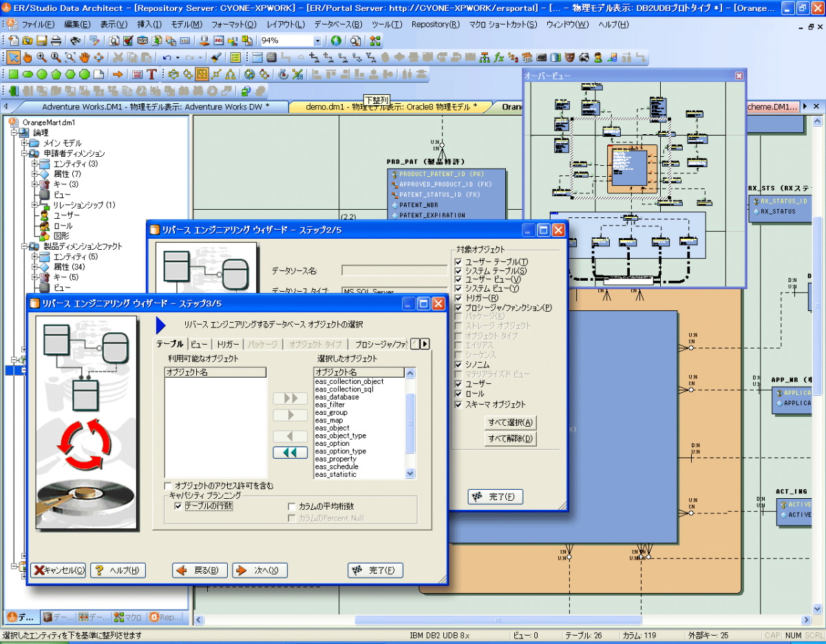
Task: Click the Cut scissors toolbar icon
Action: [118, 57]
